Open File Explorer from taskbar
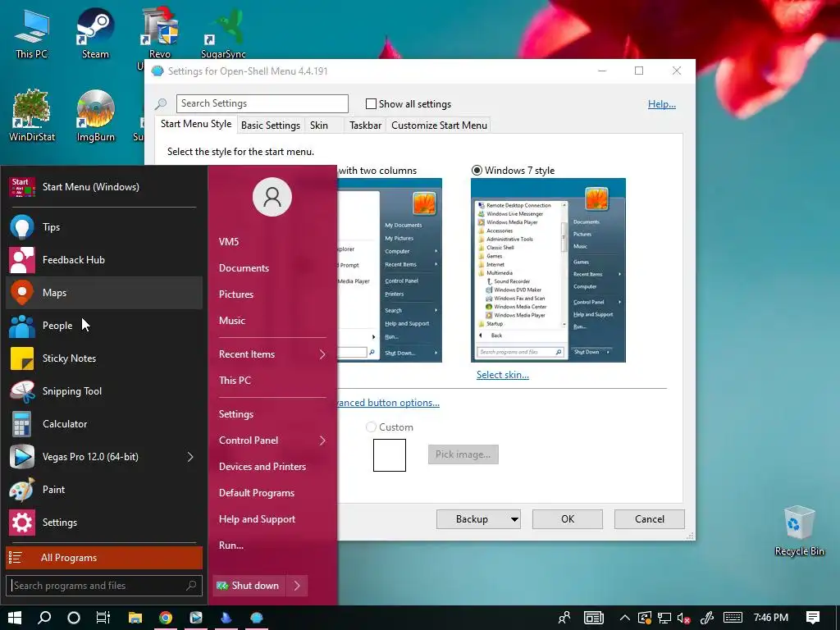Viewport: 840px width, 630px height. (135, 618)
